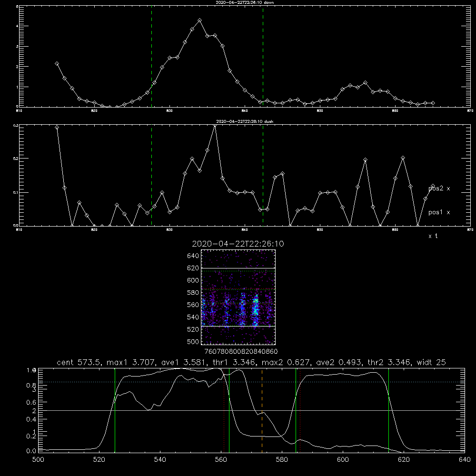The width and height of the screenshot is (476, 476).
Task: Click the '0.6' y-axis label of the bottom plot
Action: (x=31, y=402)
